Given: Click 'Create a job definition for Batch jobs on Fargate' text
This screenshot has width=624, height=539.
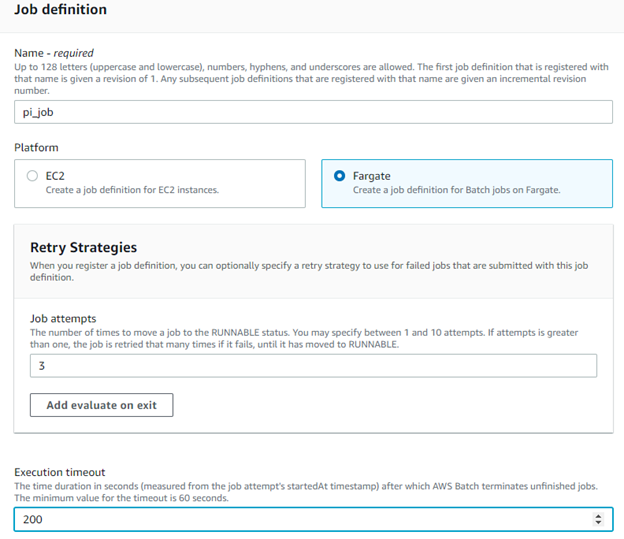Looking at the screenshot, I should (457, 190).
